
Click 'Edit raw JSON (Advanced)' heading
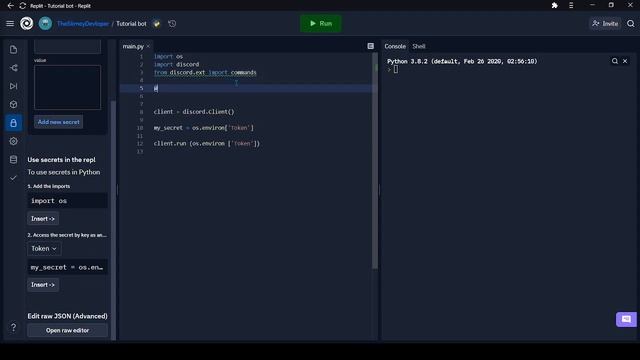tap(67, 316)
